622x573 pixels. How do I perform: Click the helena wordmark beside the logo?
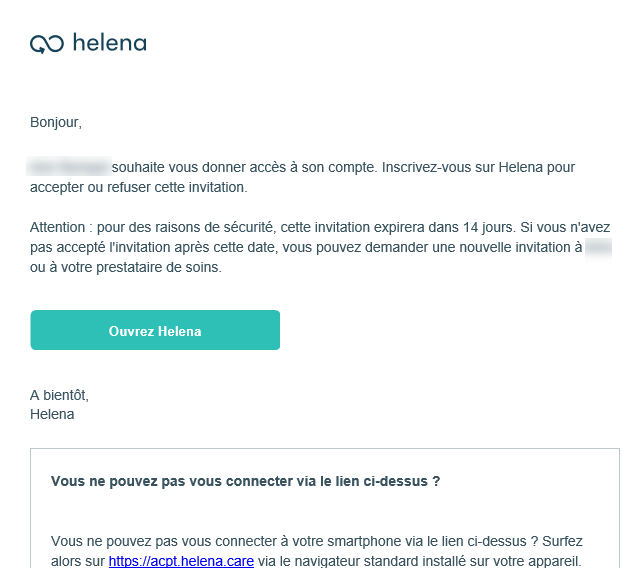coord(110,42)
